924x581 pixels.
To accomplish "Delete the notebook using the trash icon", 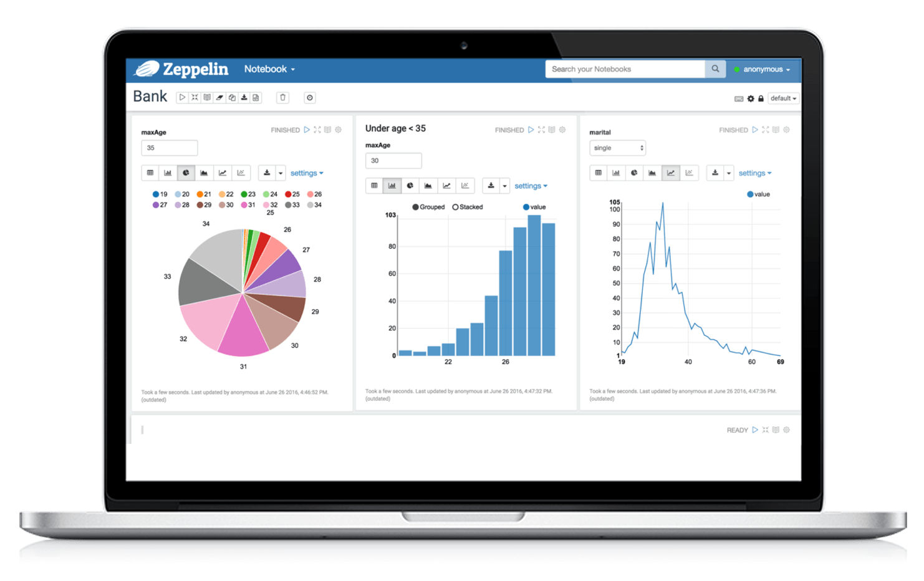I will tap(282, 97).
